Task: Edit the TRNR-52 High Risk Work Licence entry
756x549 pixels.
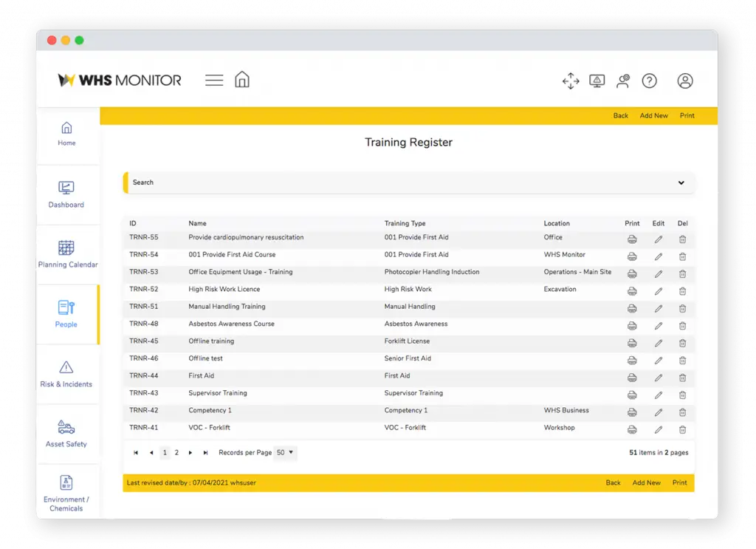Action: [659, 290]
